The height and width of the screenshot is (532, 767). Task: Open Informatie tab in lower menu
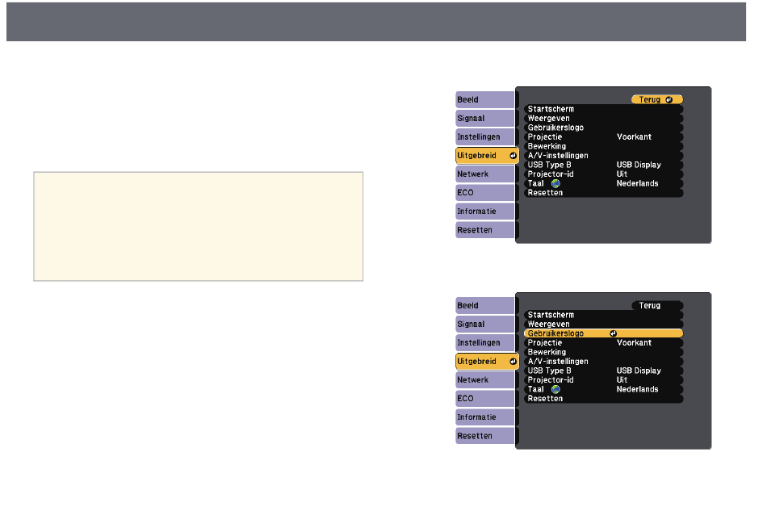pos(484,417)
